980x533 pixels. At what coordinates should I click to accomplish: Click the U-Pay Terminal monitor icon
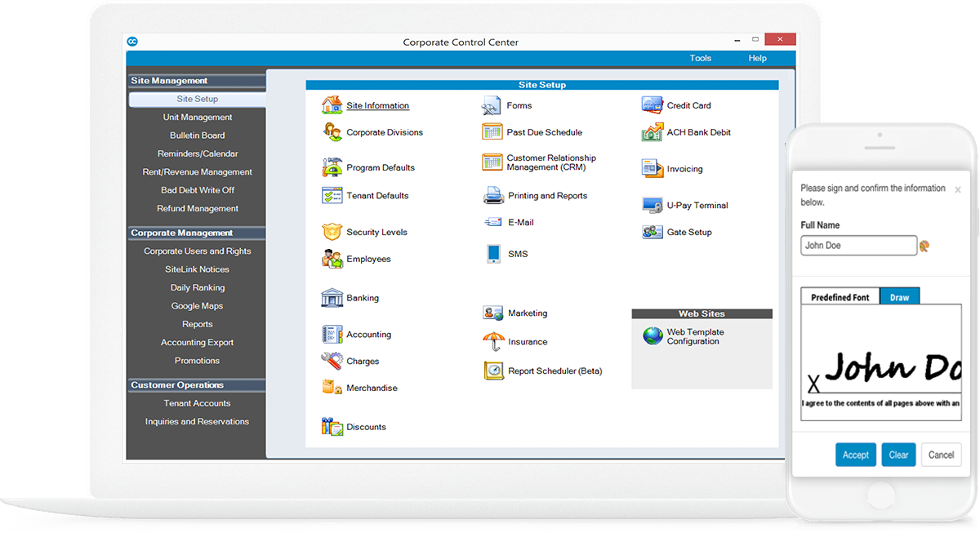click(652, 206)
